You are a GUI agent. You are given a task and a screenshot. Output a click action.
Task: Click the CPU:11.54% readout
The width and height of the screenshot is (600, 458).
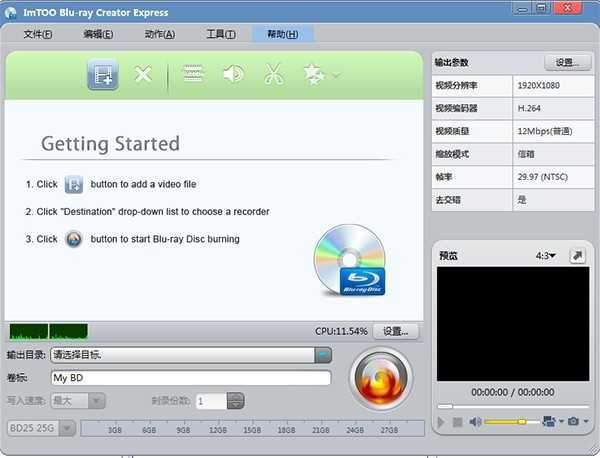[x=341, y=331]
